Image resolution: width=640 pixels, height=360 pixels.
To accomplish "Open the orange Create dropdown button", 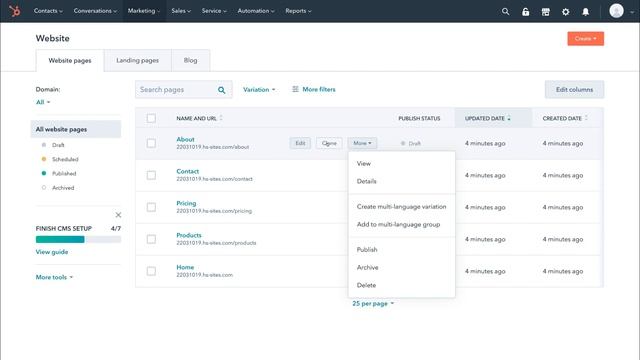I will point(585,39).
